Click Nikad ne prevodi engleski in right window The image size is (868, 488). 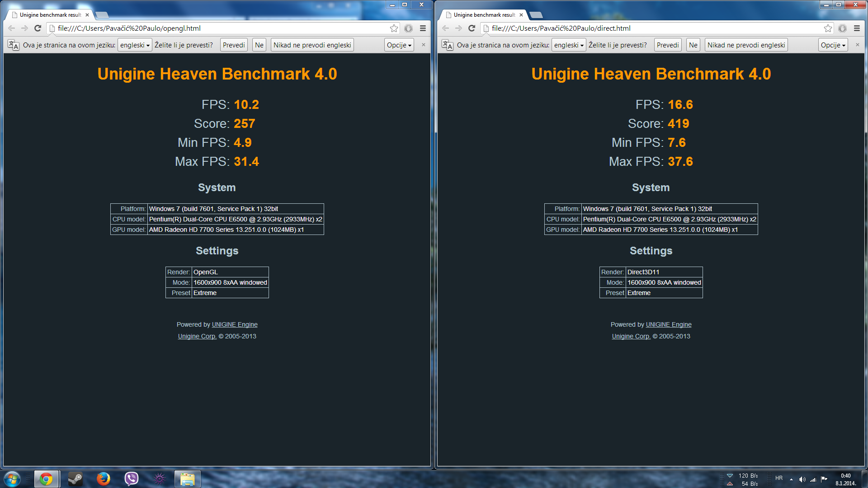[746, 45]
